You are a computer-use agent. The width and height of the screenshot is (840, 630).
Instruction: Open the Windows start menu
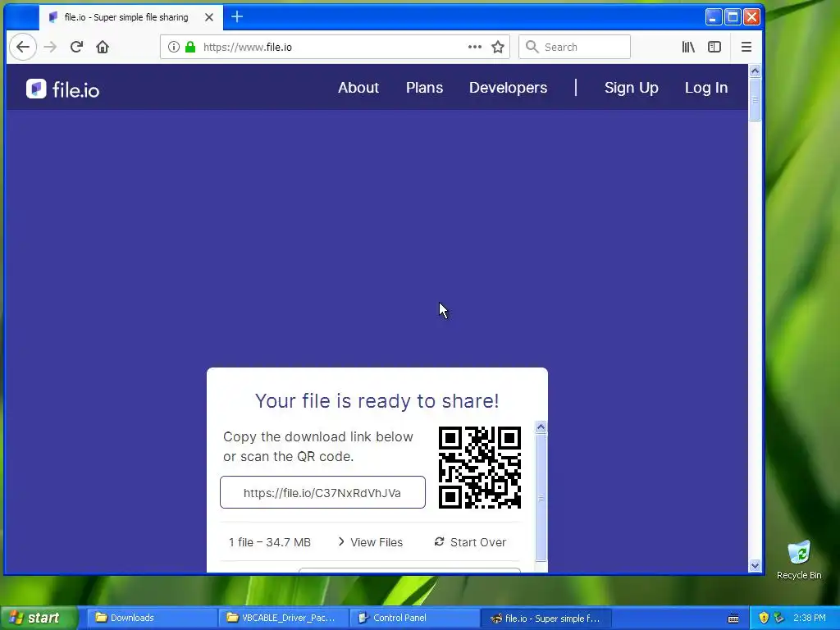pos(39,618)
